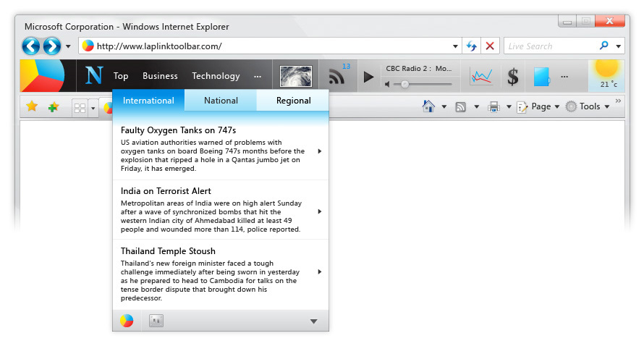Open the RSS feeds icon showing 13
This screenshot has height=354, width=644.
tap(336, 76)
